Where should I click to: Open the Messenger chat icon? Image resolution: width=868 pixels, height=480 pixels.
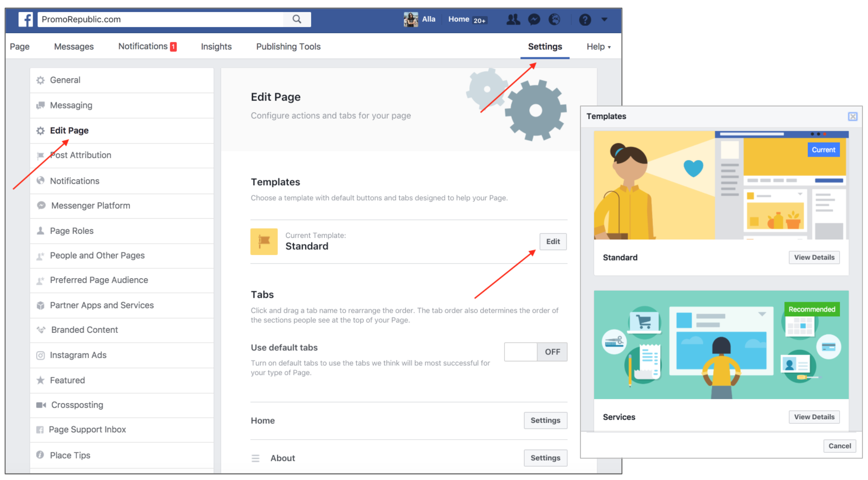534,20
